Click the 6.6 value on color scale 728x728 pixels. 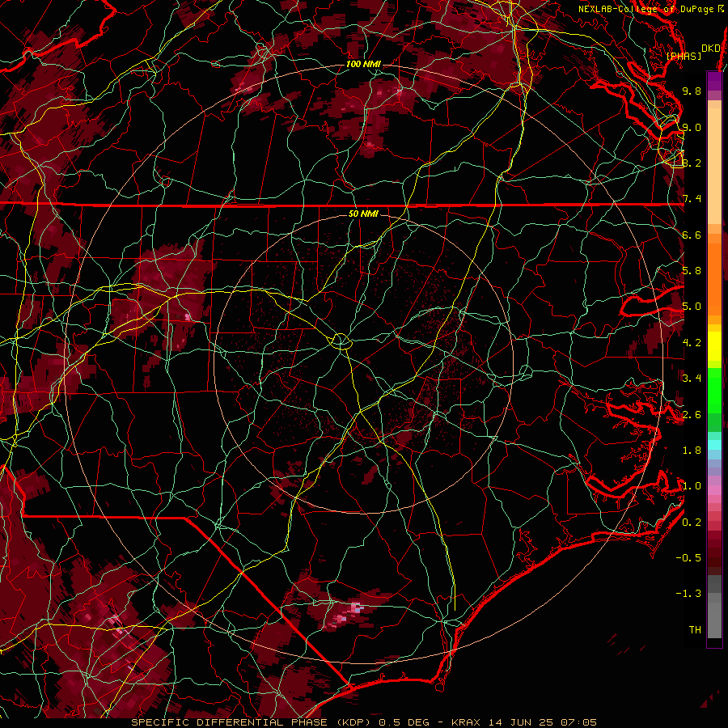tap(692, 235)
